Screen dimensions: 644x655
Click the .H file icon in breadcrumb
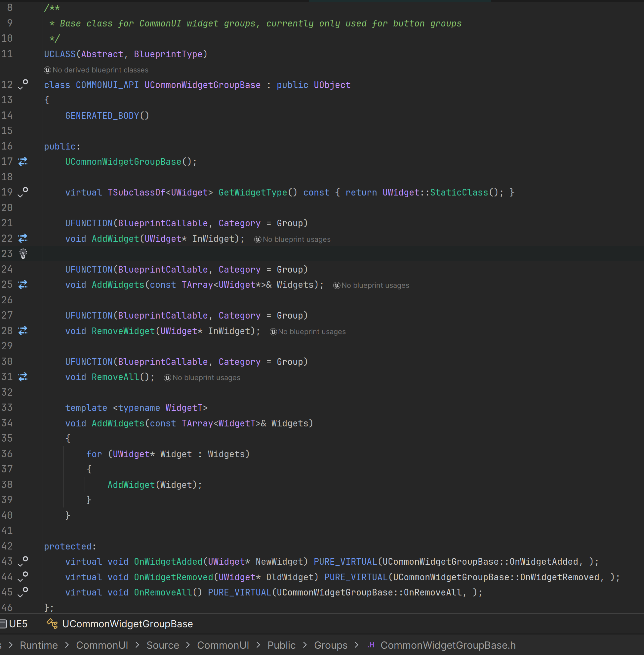coord(371,645)
